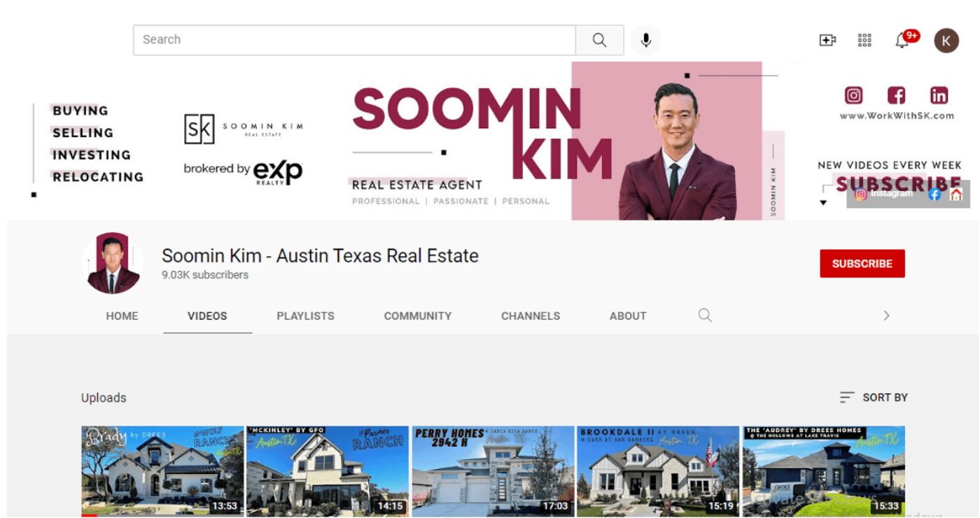Screen dimensions: 980x518
Task: Open the YouTube apps grid
Action: pyautogui.click(x=864, y=41)
